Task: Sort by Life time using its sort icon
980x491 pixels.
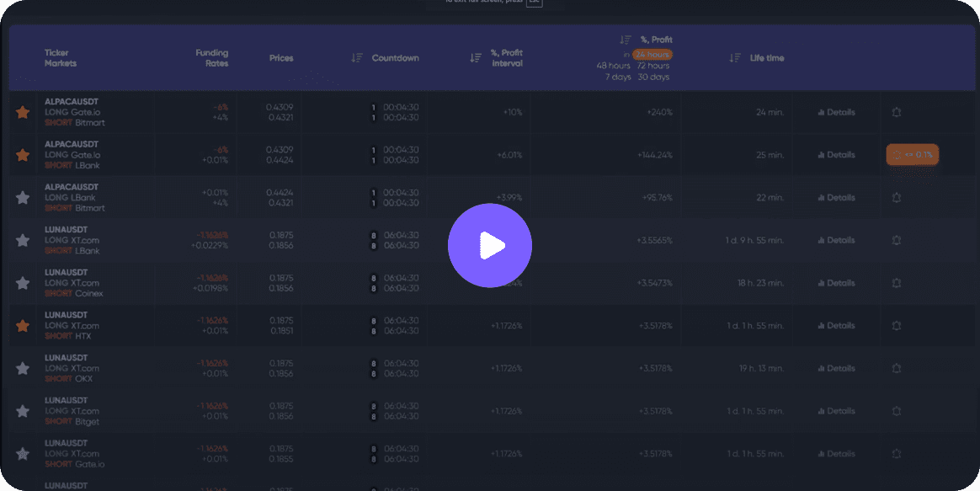Action: pyautogui.click(x=735, y=58)
